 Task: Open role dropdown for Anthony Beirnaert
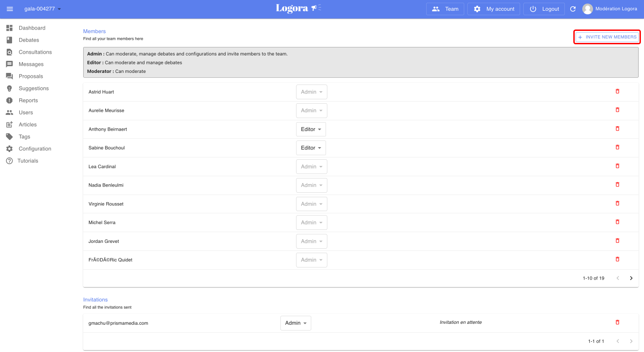click(311, 129)
